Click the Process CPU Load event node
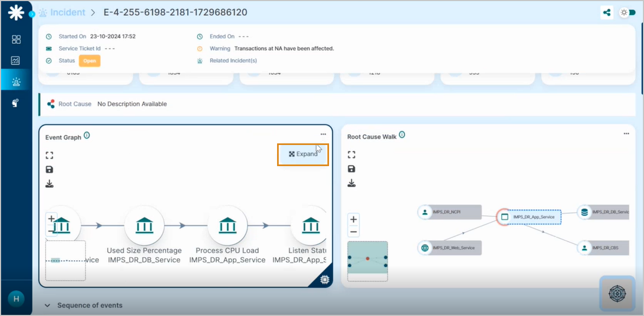 pyautogui.click(x=227, y=225)
